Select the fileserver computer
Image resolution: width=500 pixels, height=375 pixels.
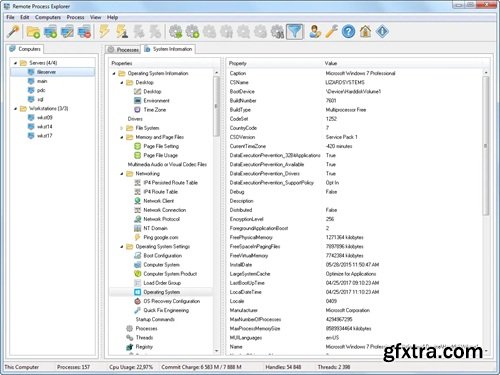[x=53, y=72]
